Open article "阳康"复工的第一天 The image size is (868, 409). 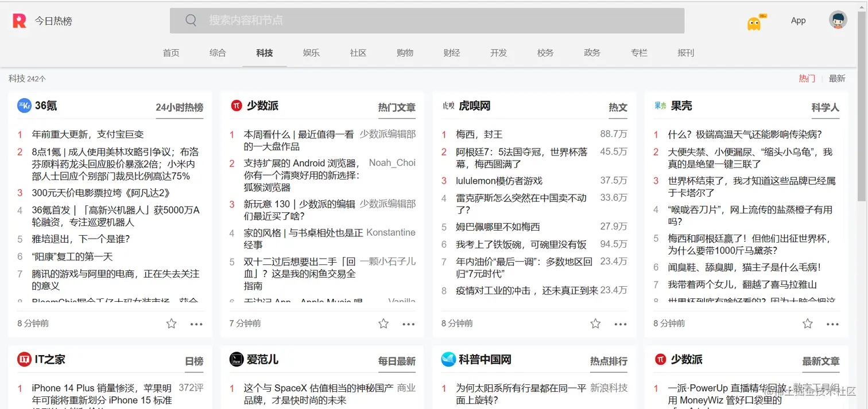(72, 256)
